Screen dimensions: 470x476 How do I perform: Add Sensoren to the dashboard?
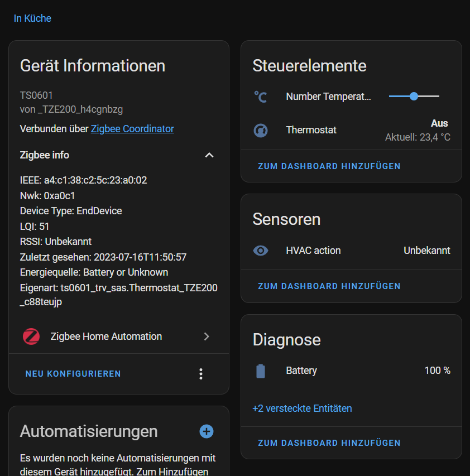[x=329, y=286]
